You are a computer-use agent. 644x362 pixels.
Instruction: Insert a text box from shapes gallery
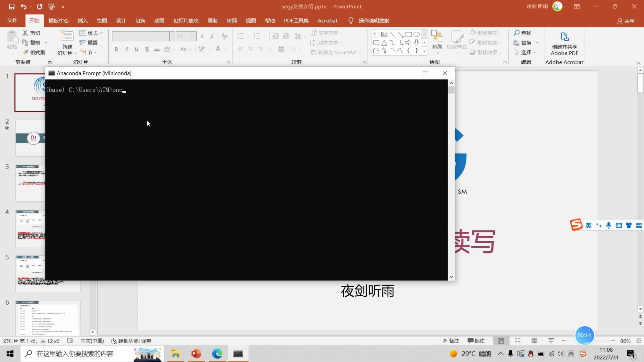[x=376, y=34]
